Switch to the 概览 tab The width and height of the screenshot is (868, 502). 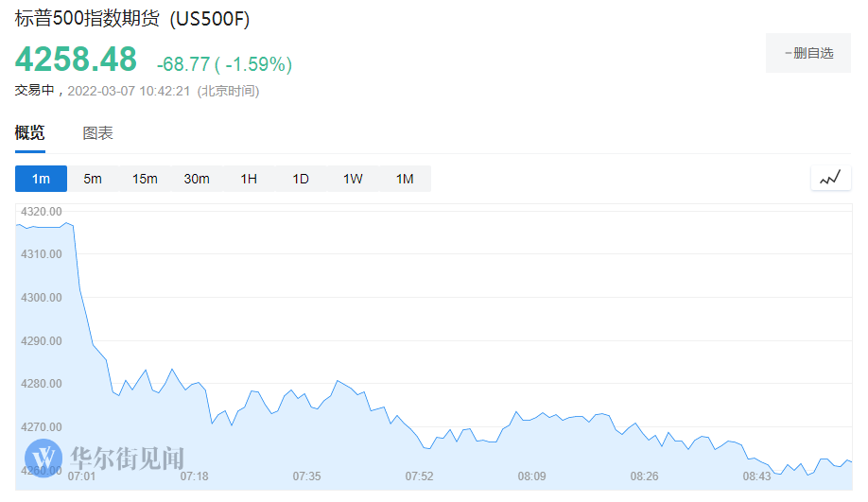pos(29,133)
